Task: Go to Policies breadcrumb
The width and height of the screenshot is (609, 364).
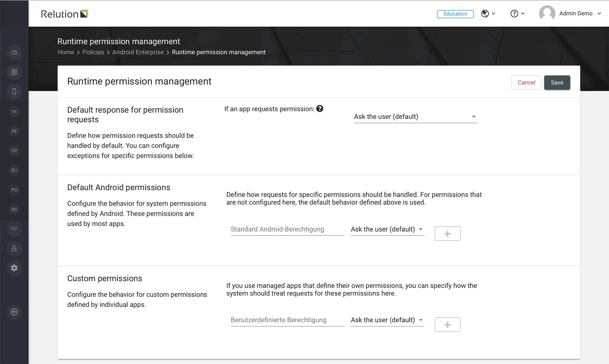Action: click(93, 52)
